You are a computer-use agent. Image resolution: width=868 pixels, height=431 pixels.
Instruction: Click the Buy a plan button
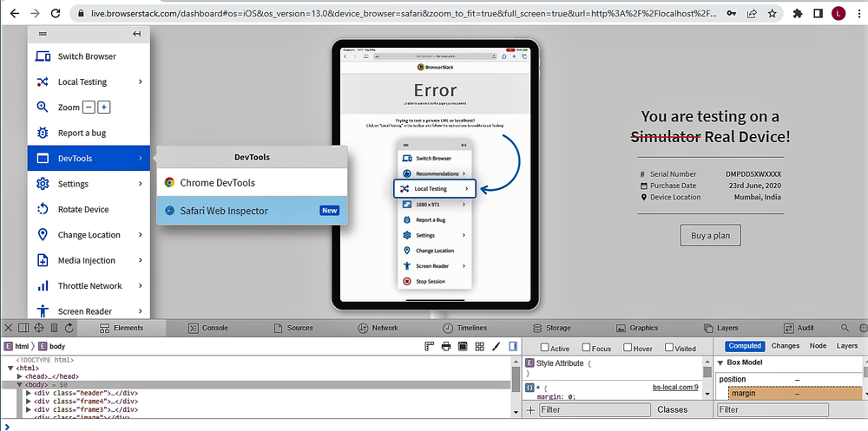coord(710,235)
